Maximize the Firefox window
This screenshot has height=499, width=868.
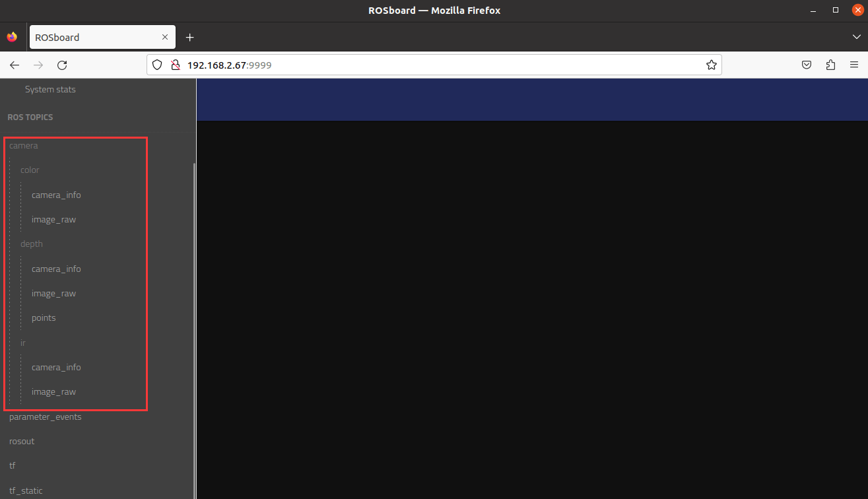[836, 10]
